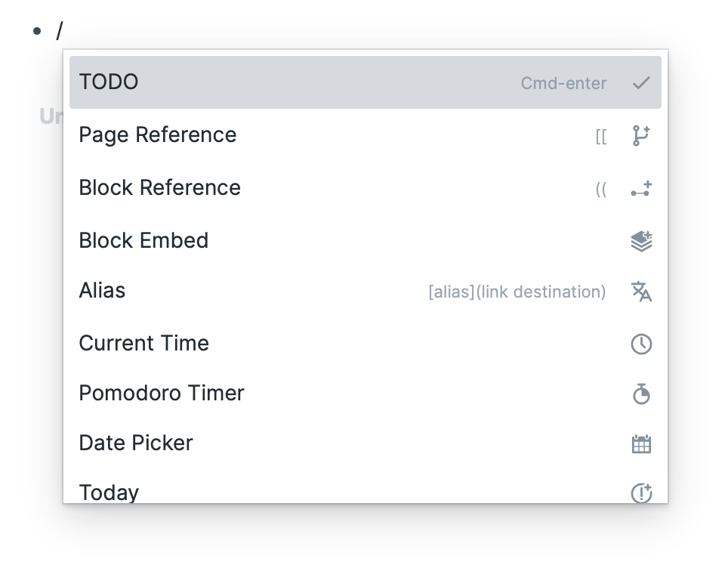Select the TODO command

(x=365, y=82)
